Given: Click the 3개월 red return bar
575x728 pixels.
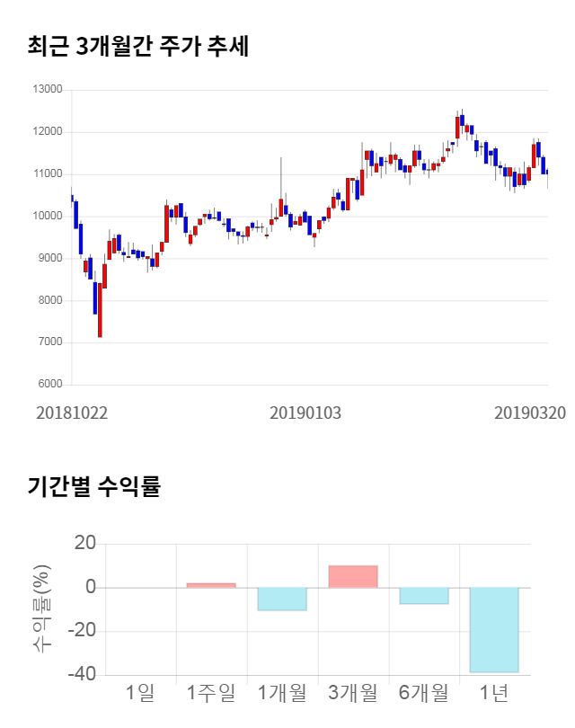Looking at the screenshot, I should click(352, 576).
